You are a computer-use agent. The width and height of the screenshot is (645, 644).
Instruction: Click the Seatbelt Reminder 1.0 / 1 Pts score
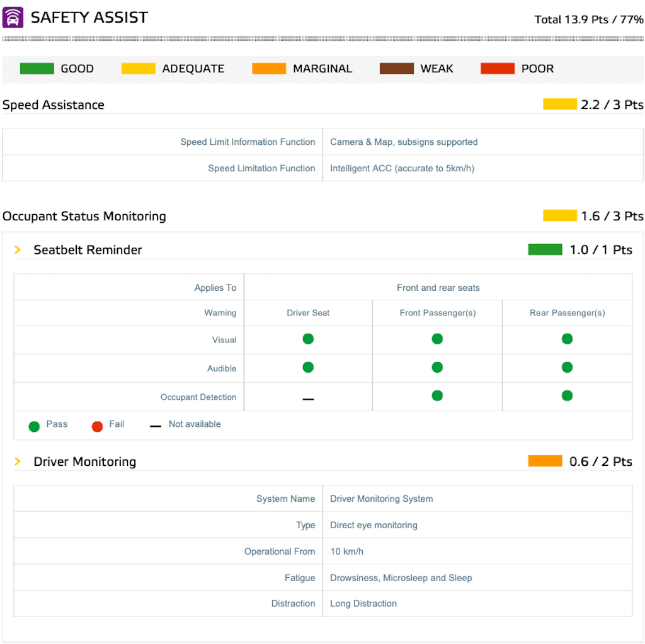600,250
